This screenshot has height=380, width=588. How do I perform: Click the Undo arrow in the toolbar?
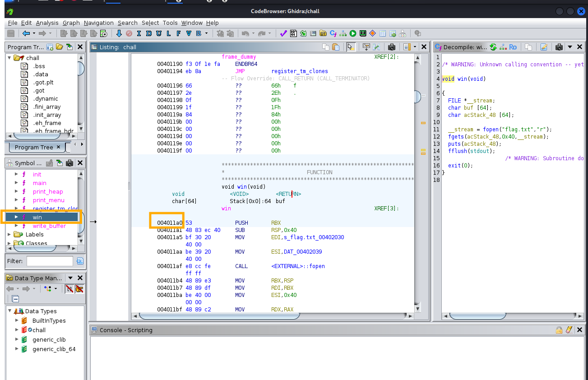click(x=245, y=33)
